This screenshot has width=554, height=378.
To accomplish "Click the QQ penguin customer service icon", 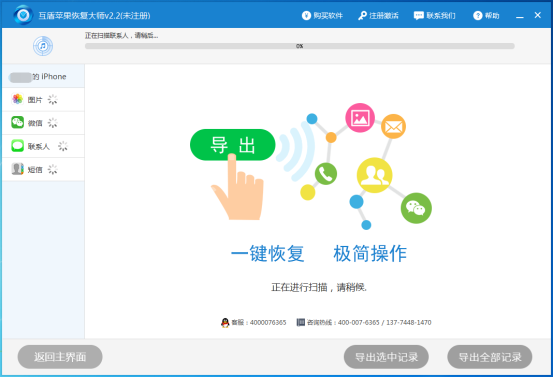I will click(225, 323).
